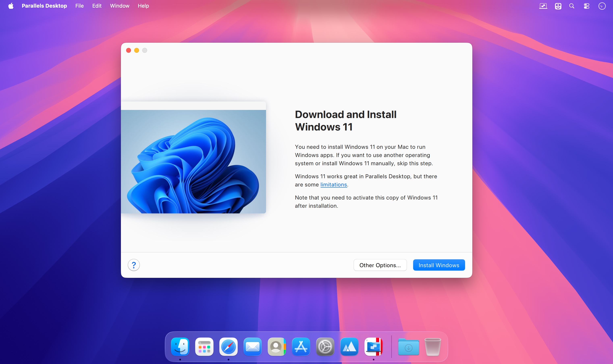Open help with the question mark button
The image size is (613, 364).
134,265
